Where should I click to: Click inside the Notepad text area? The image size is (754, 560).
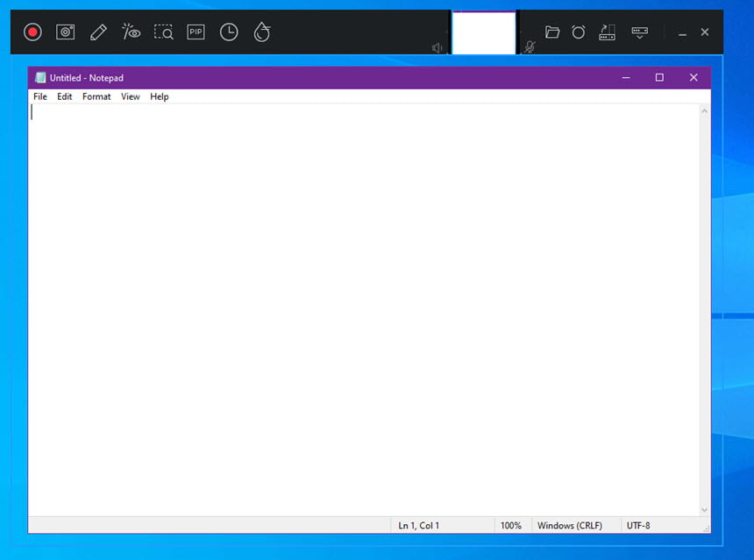pyautogui.click(x=364, y=310)
